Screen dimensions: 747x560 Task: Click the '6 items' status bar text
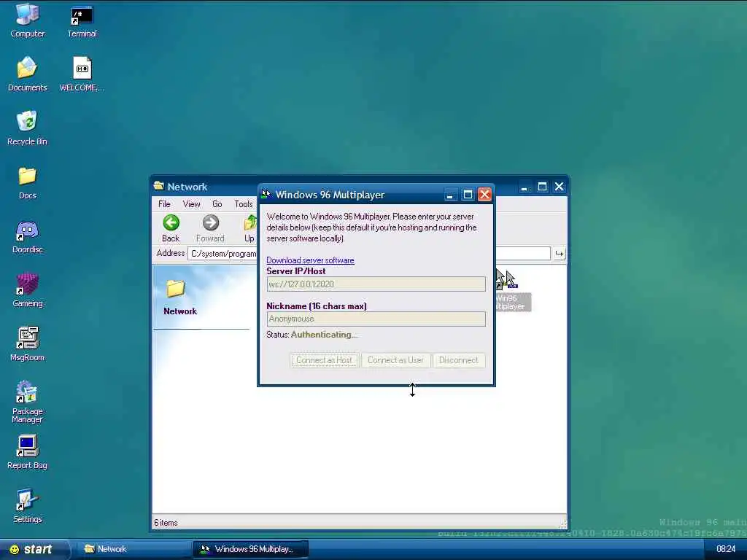[166, 523]
